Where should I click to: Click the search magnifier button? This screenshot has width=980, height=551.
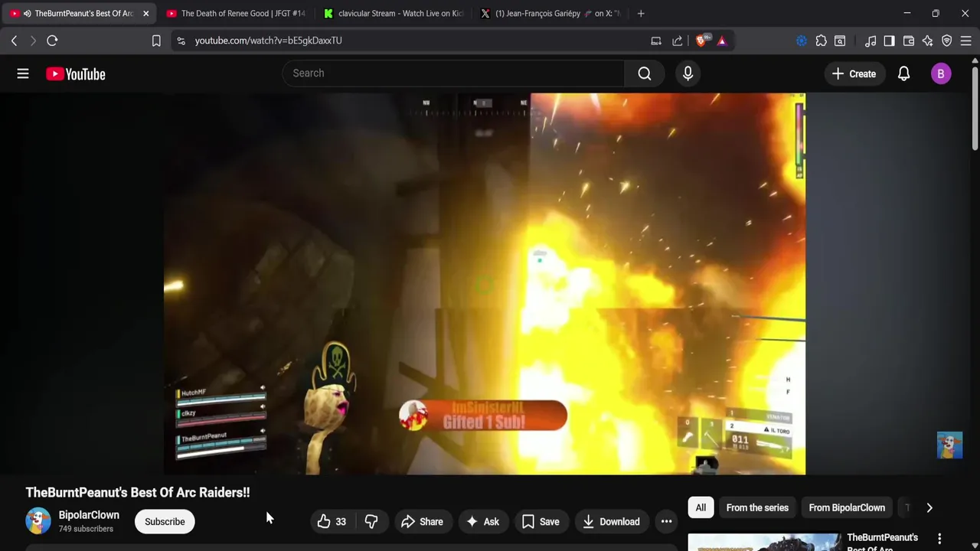(645, 73)
